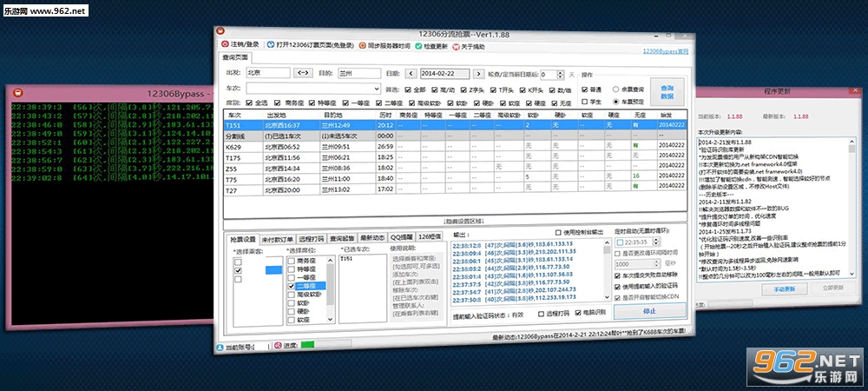The width and height of the screenshot is (868, 391).
Task: Expand the 车次 dropdown
Action: tap(377, 89)
